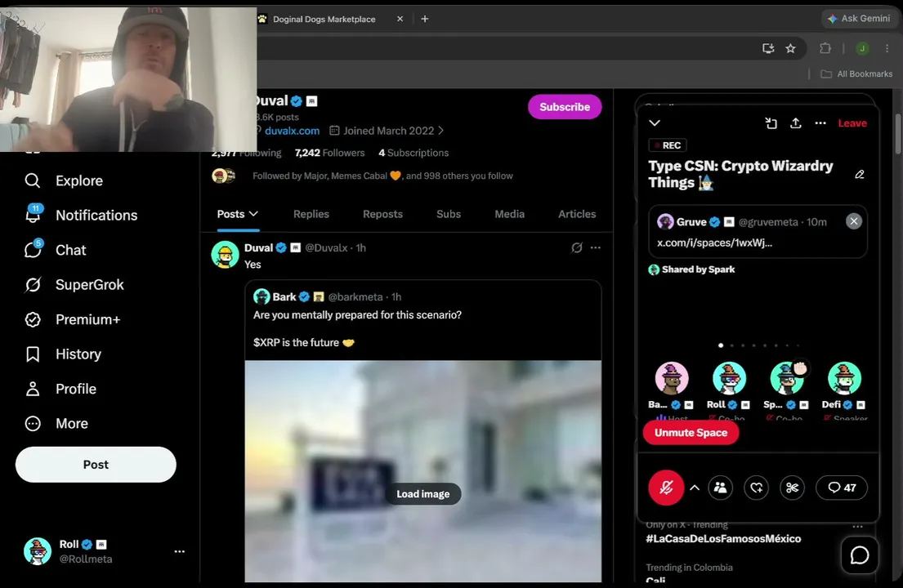Switch to the Reposts tab

click(x=382, y=214)
